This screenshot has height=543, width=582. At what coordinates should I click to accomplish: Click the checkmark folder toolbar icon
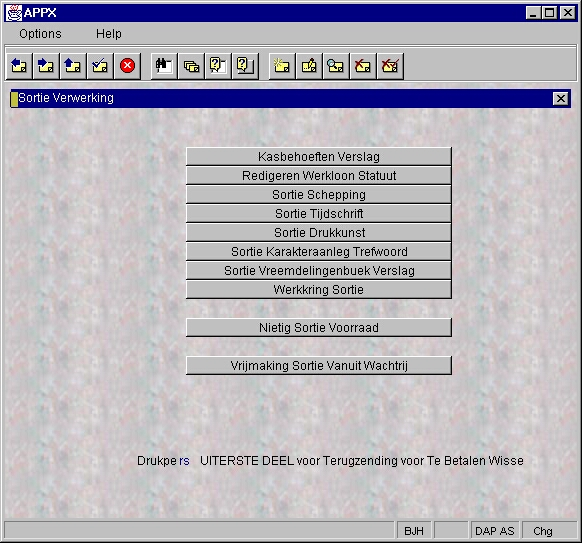click(100, 66)
